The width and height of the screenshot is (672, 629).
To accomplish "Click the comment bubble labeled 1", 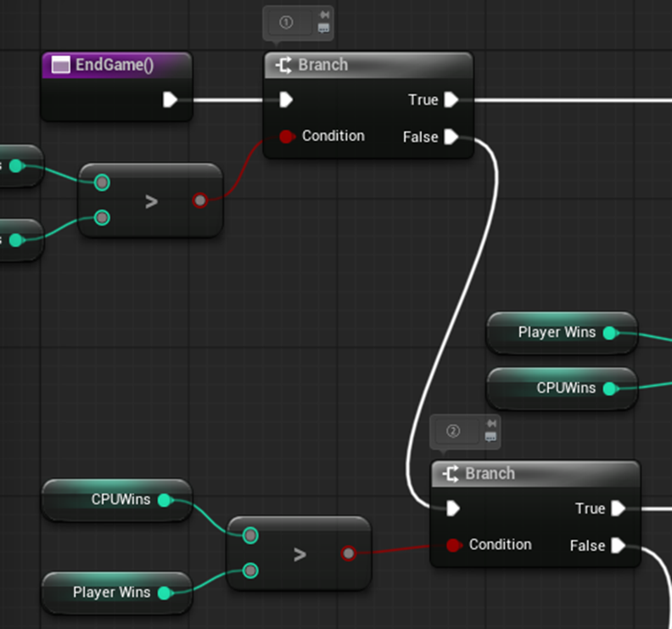I will 287,22.
